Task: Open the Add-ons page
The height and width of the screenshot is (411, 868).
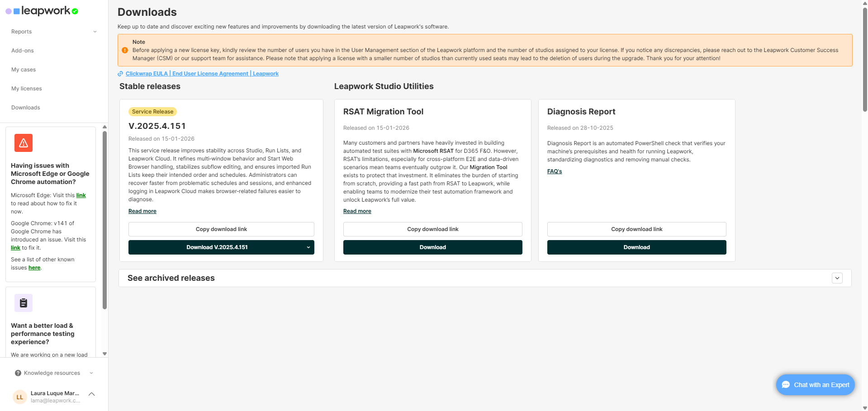Action: (x=23, y=51)
